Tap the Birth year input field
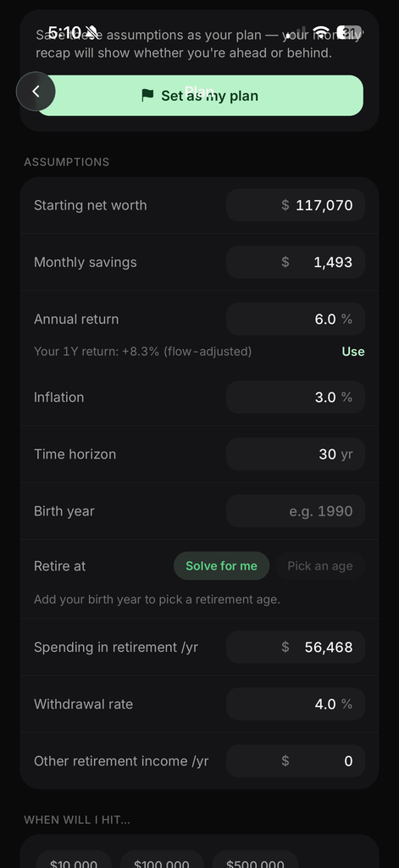The width and height of the screenshot is (399, 868). 296,511
